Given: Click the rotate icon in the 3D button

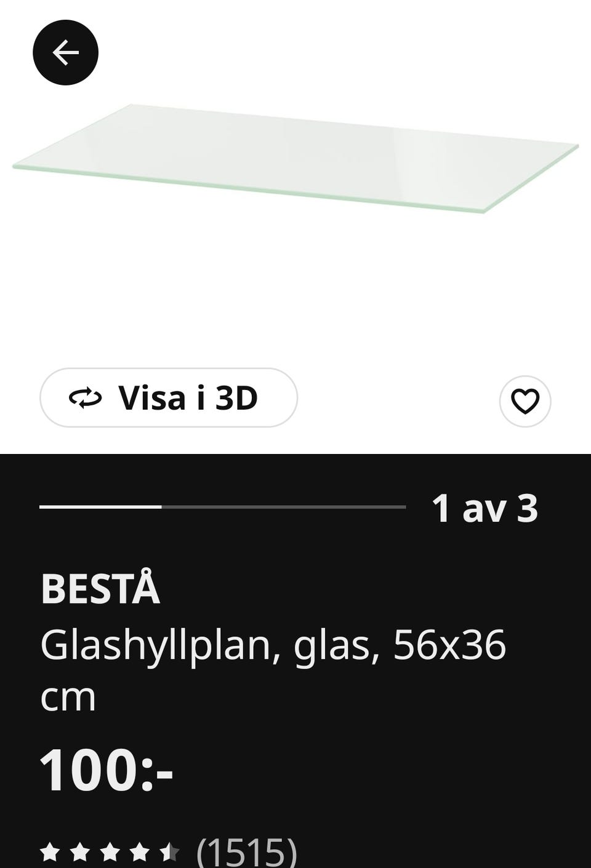Looking at the screenshot, I should 85,399.
